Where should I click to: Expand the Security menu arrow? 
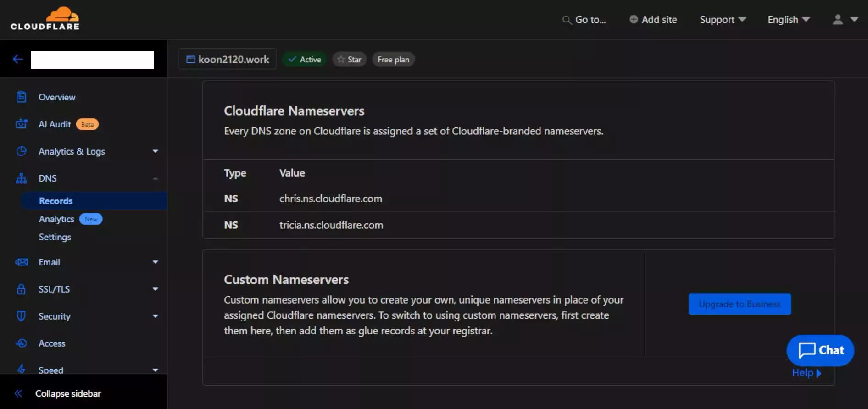click(156, 316)
